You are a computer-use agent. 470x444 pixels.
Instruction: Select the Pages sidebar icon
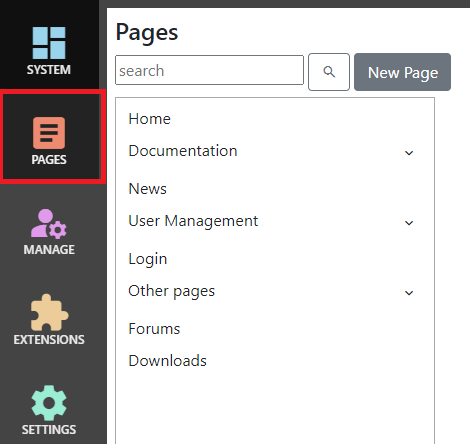pyautogui.click(x=49, y=133)
